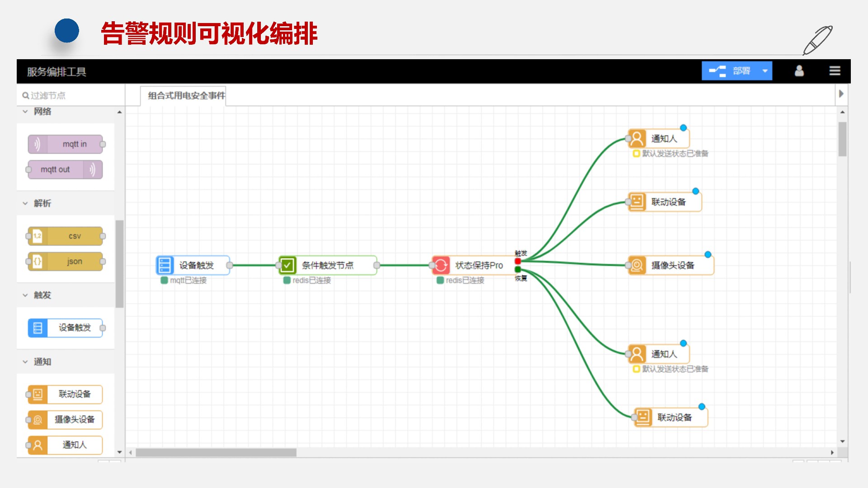Open the 部署 dropdown arrow
The image size is (868, 488).
point(765,71)
